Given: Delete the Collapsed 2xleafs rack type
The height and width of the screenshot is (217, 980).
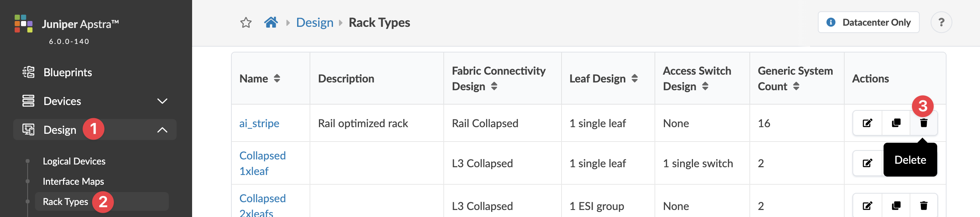Looking at the screenshot, I should click(x=924, y=206).
